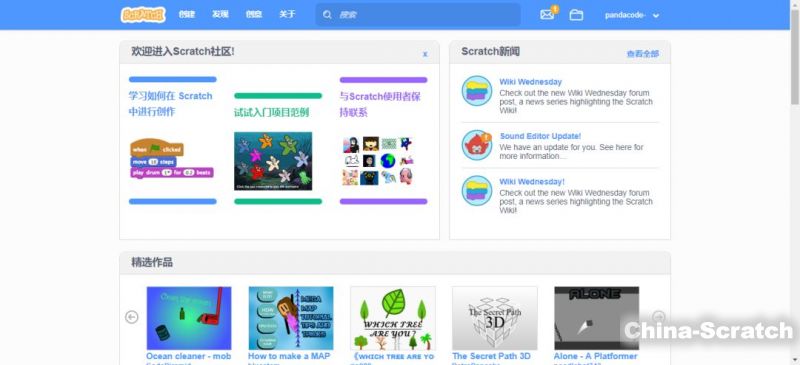Open the 创建 menu item
Viewport: 800px width, 365px height.
(x=187, y=14)
